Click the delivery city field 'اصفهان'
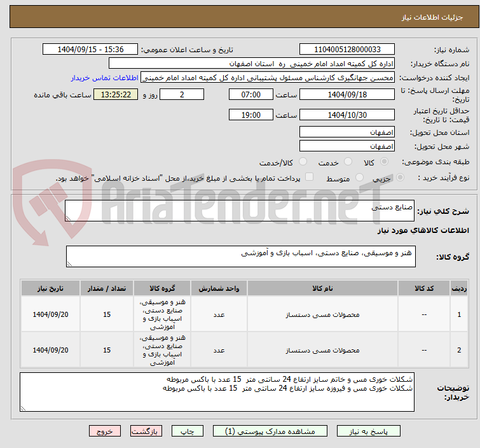Image resolution: width=480 pixels, height=448 pixels. (x=347, y=146)
